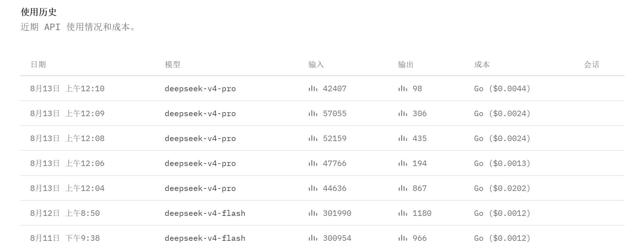Click input bars icon beside 301990
This screenshot has width=644, height=249.
click(x=313, y=213)
